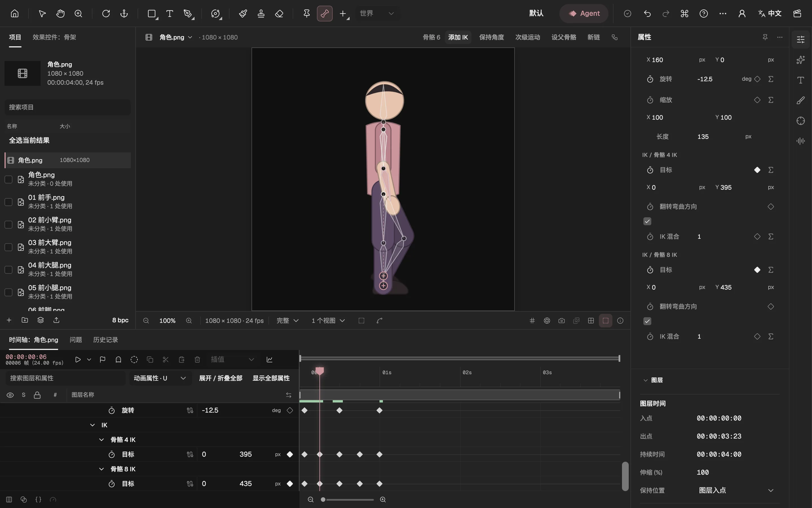This screenshot has width=812, height=508.
Task: Click the 设父骨骼 button
Action: coord(564,37)
